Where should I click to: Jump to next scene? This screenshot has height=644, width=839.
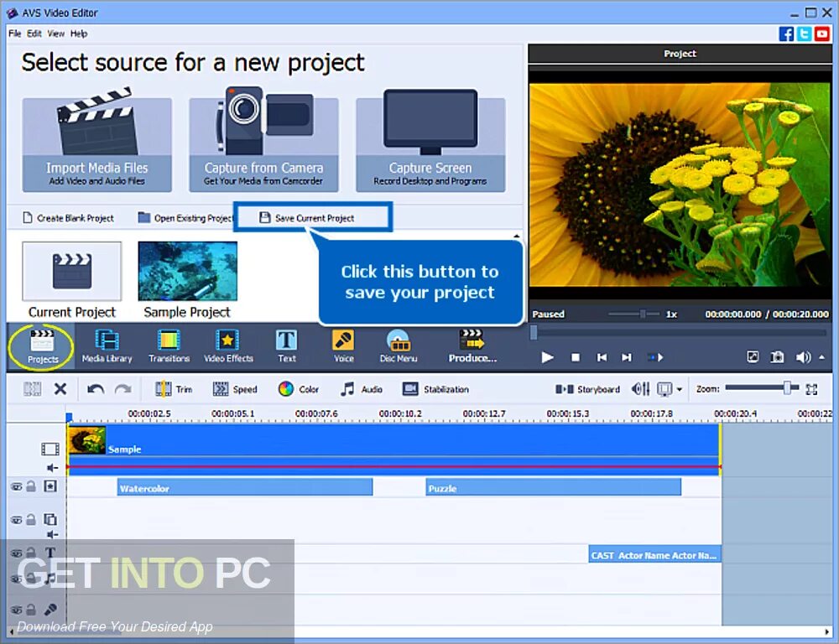point(655,357)
